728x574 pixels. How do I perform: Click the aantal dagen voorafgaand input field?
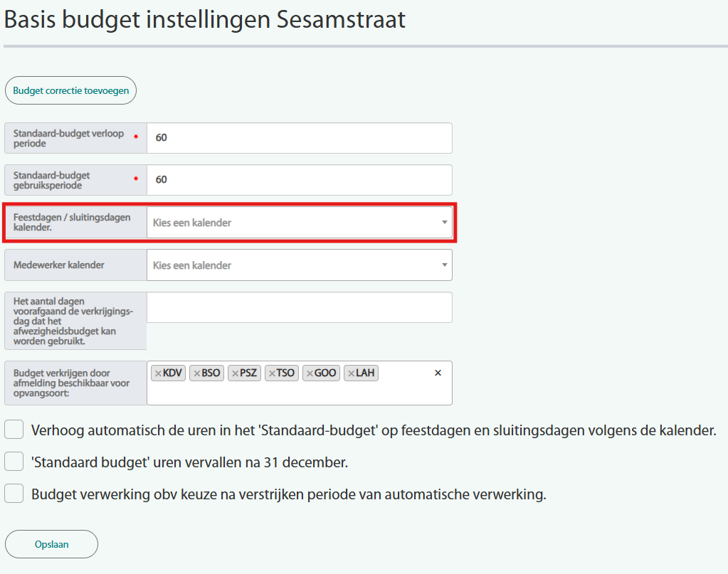tap(299, 307)
